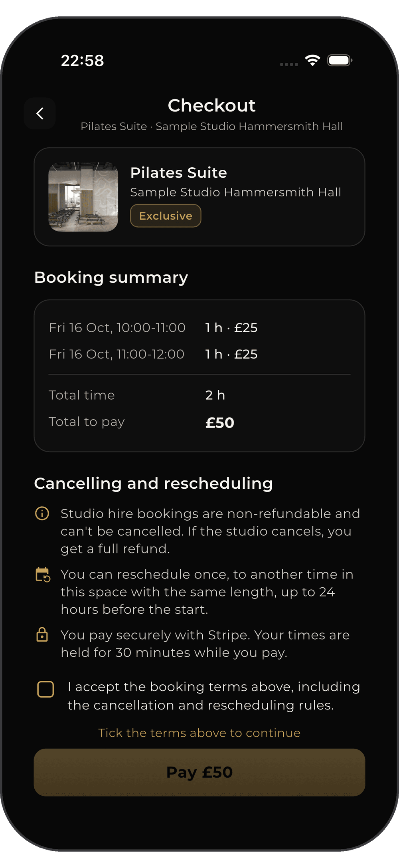Open the Pilates Suite studio photo
Image resolution: width=399 pixels, height=868 pixels.
(83, 197)
